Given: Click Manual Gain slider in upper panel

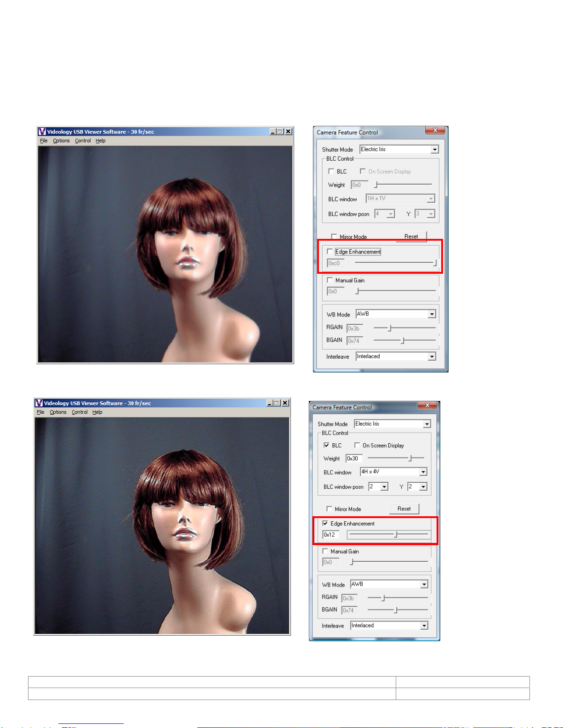Looking at the screenshot, I should point(396,291).
